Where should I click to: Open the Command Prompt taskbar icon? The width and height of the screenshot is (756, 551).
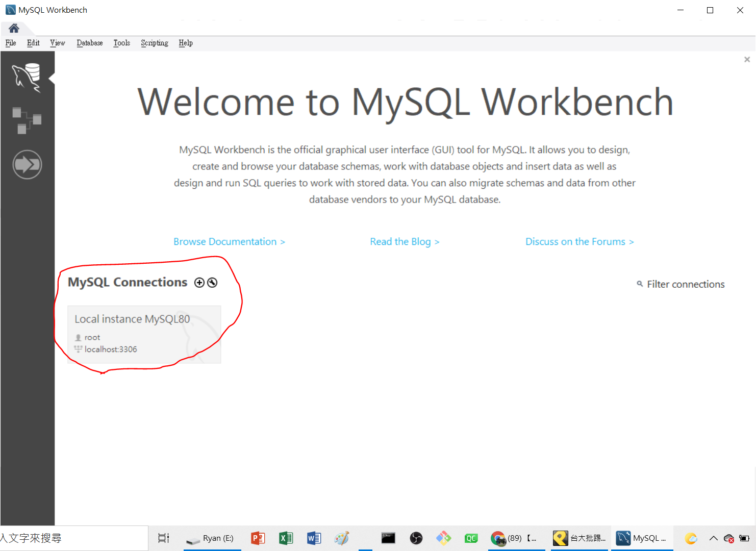click(388, 538)
